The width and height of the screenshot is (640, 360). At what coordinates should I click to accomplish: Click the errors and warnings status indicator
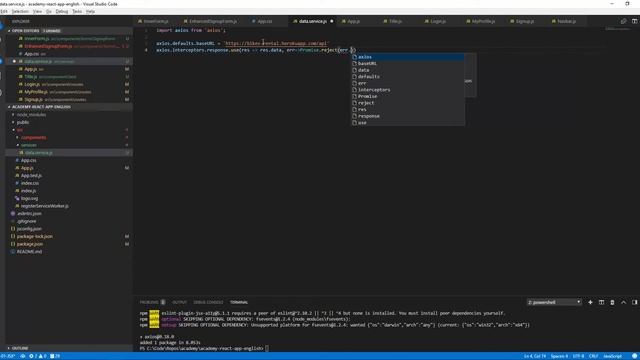[x=38, y=356]
